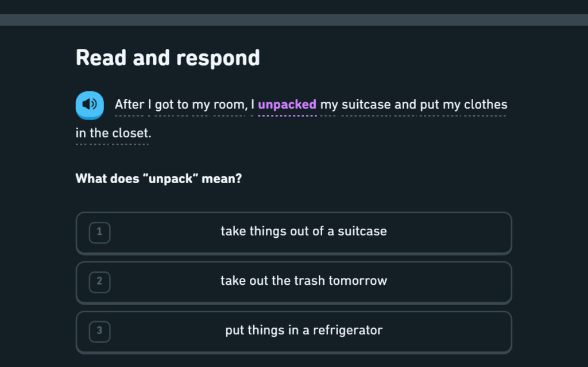Tap the word "room," in the sentence
Viewport: 588px width, 367px height.
coord(231,105)
